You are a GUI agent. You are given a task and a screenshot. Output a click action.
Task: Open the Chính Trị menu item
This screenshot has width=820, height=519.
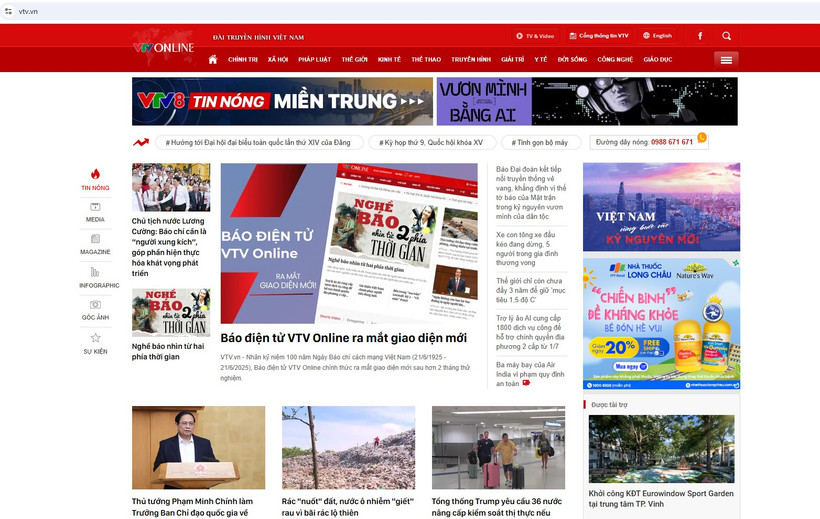243,60
